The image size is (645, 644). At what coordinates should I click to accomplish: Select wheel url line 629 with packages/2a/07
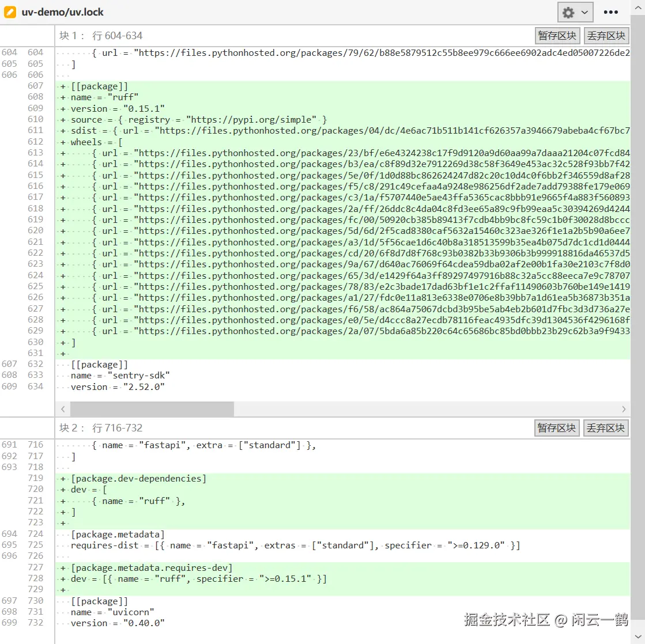(342, 331)
